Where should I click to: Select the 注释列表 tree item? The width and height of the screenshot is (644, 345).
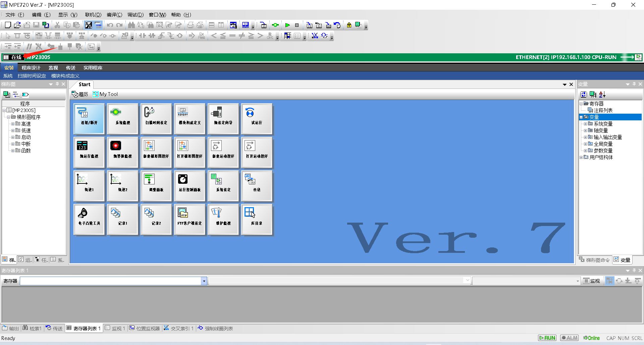point(603,110)
